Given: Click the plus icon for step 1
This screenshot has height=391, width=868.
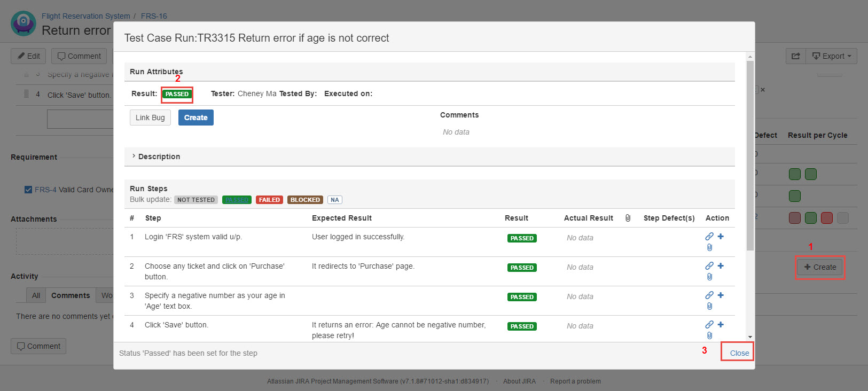Looking at the screenshot, I should [721, 236].
